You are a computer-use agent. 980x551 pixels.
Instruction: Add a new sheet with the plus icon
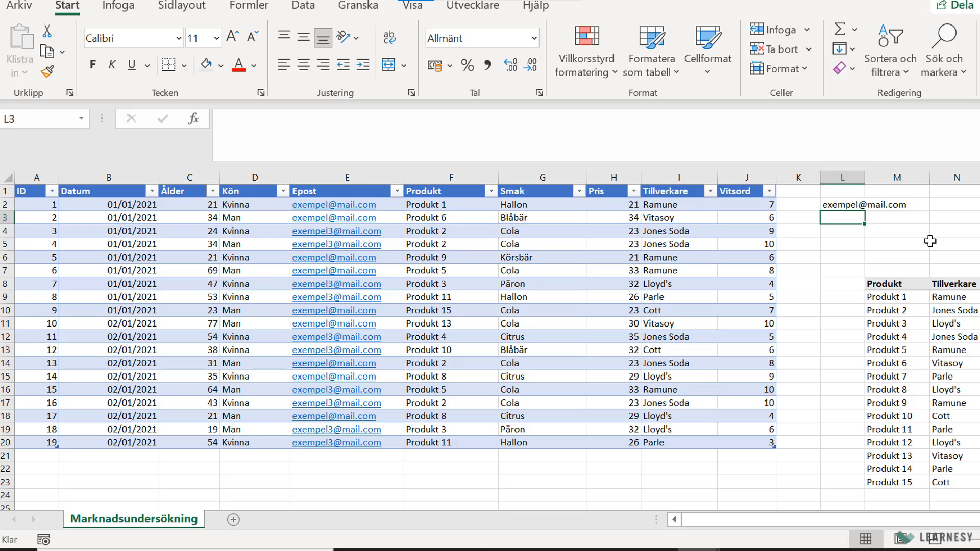pos(233,519)
